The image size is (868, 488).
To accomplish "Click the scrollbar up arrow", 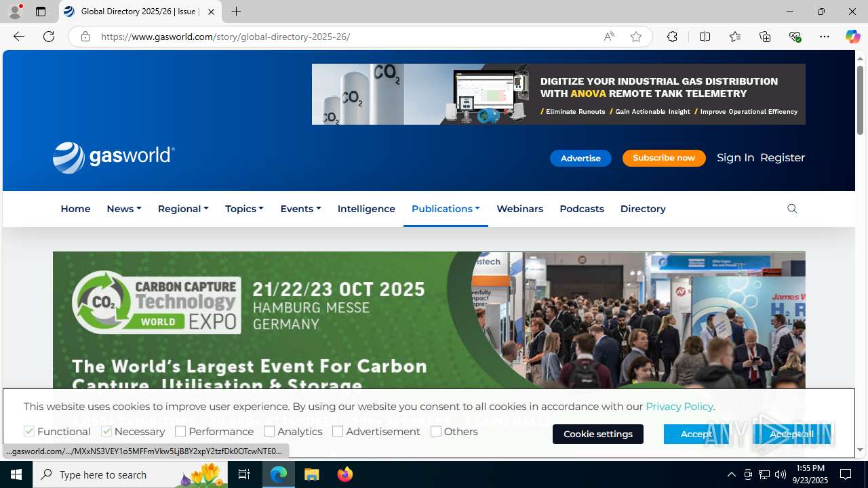I will click(861, 58).
